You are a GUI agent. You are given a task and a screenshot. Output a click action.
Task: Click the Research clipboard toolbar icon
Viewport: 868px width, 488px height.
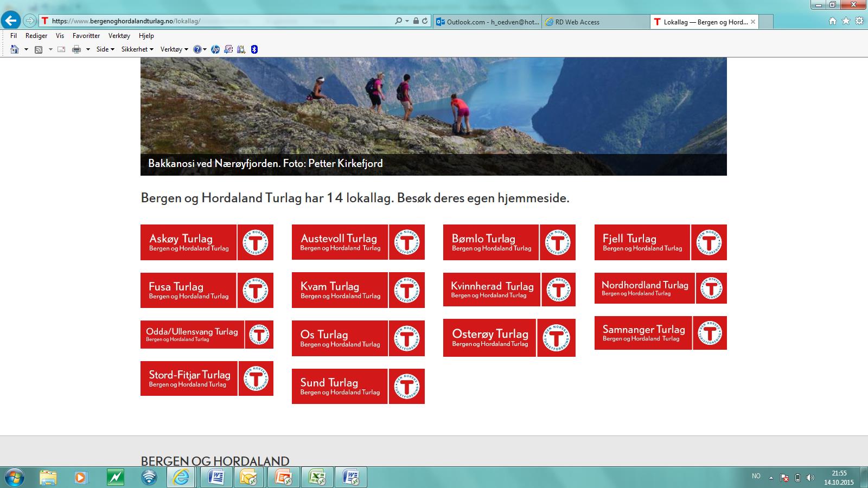(x=241, y=49)
